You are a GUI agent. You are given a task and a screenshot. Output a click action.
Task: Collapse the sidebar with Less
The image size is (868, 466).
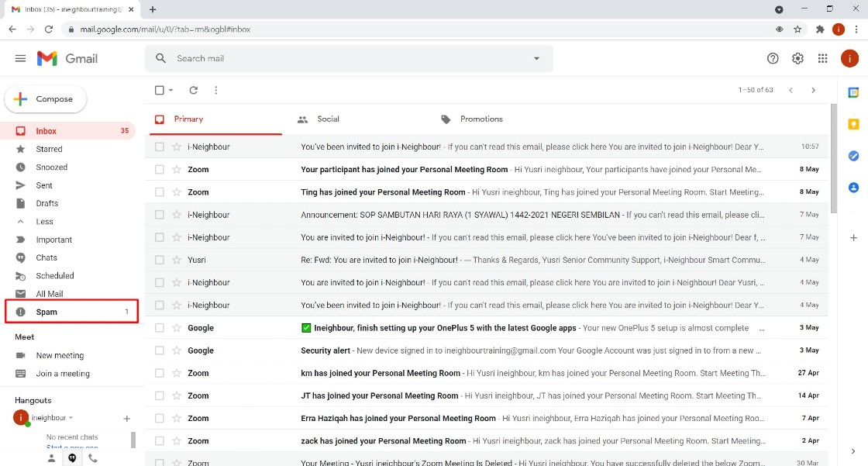pos(44,222)
